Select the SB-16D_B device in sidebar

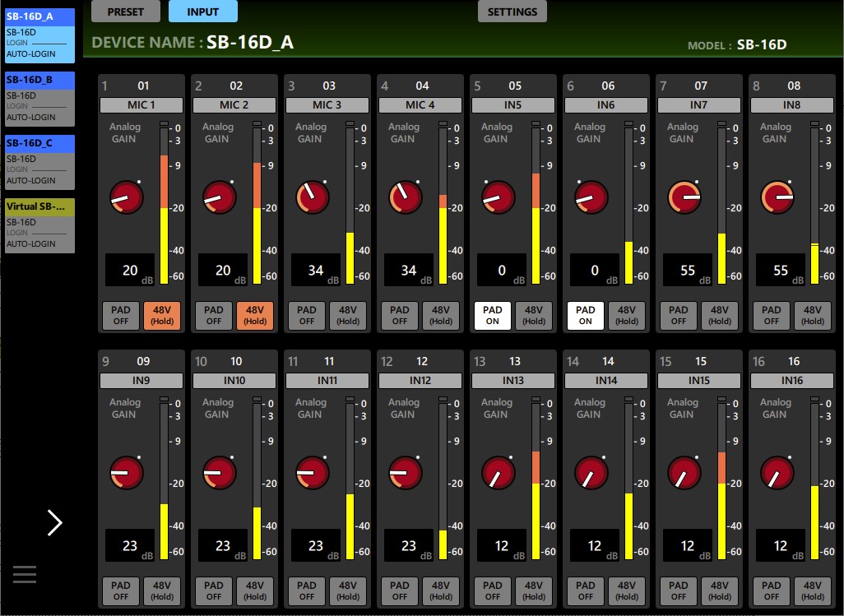tap(39, 97)
